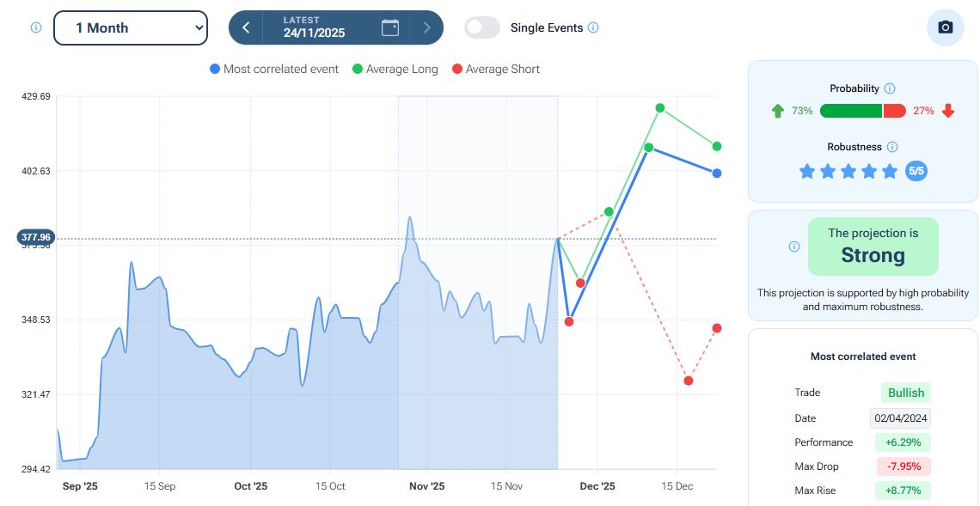
Task: Click the Latest 24/11/2025 date selector
Action: [314, 27]
